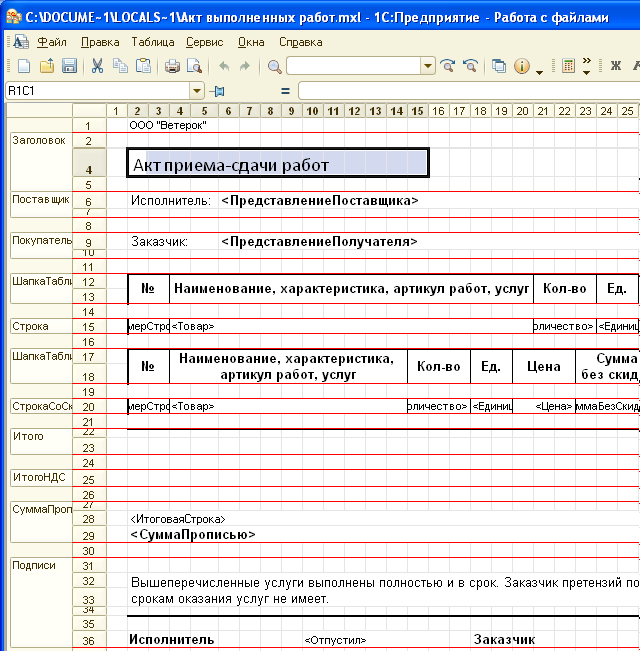
Task: Select the Строка named area
Action: (41, 326)
